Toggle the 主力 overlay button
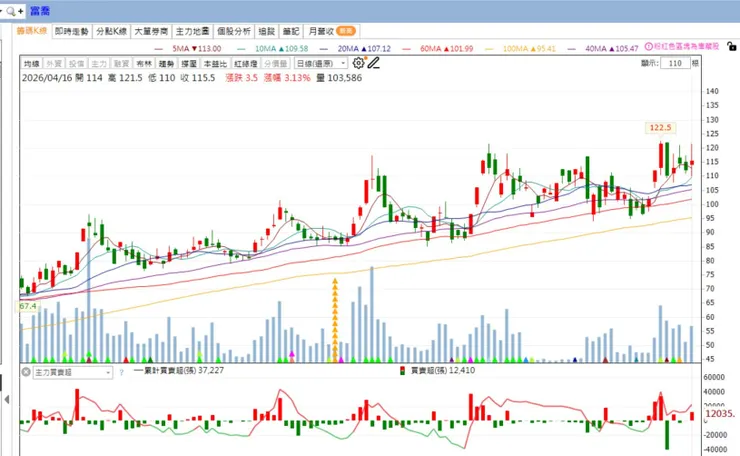 click(x=99, y=63)
